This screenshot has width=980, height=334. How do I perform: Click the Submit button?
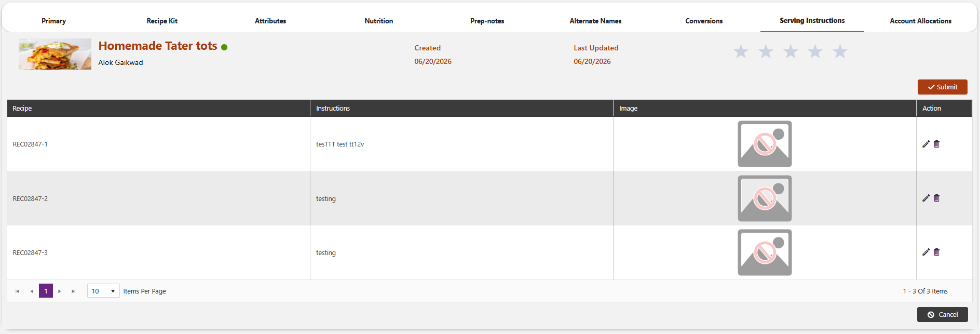pyautogui.click(x=942, y=87)
